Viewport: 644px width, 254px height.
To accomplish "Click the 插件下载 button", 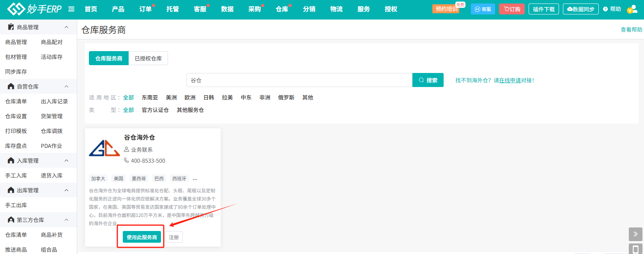I will (x=544, y=9).
